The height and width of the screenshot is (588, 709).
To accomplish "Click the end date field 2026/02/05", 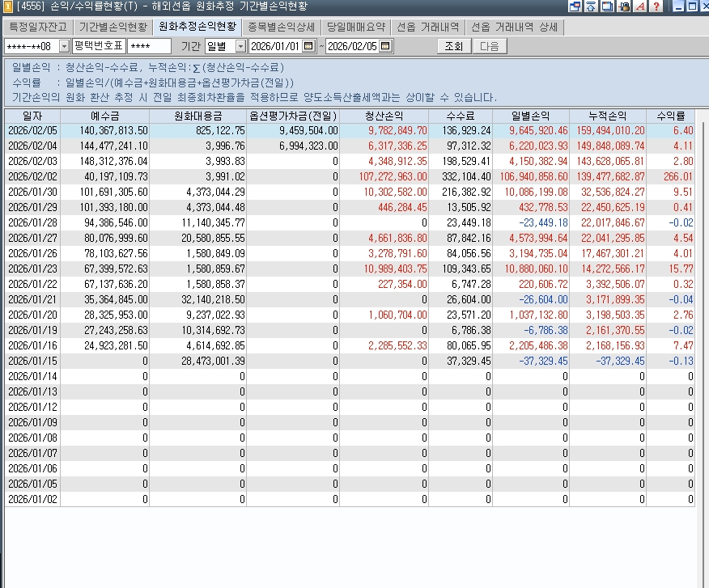I will tap(352, 46).
